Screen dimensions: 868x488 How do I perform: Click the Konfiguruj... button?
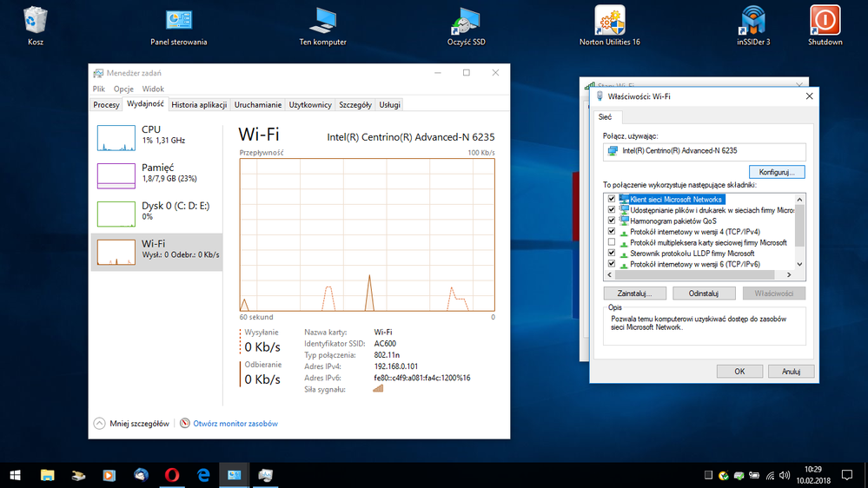[x=776, y=172]
